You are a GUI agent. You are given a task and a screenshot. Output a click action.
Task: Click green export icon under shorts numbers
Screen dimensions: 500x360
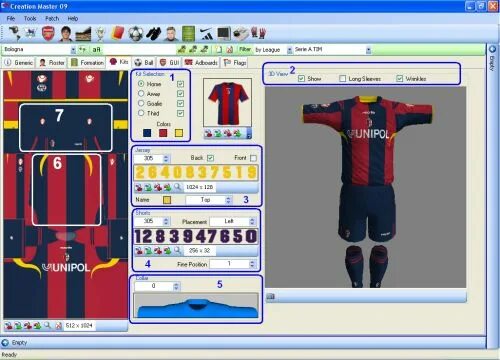(x=148, y=251)
